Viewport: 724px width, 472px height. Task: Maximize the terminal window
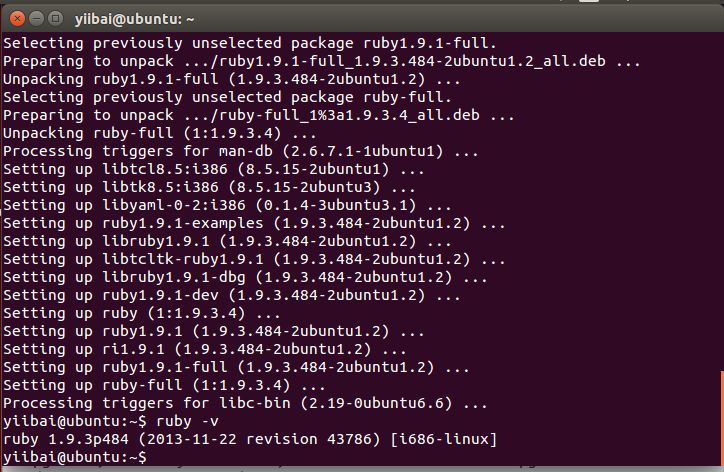click(x=52, y=16)
